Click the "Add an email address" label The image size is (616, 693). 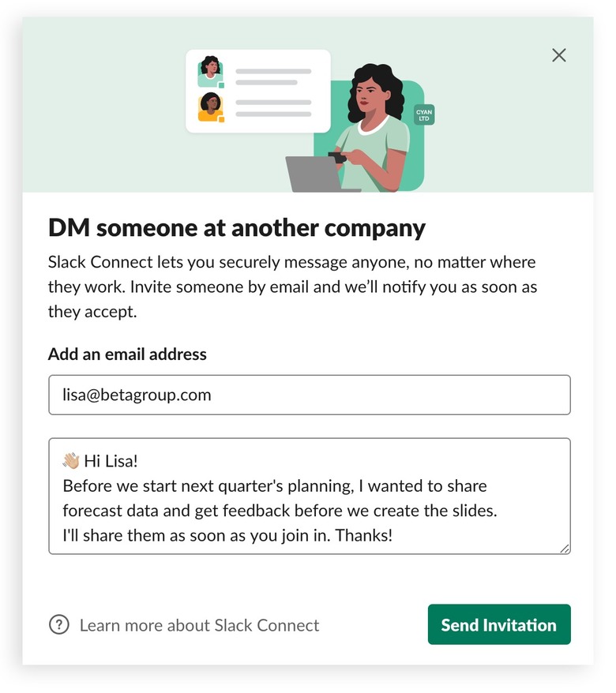[127, 354]
